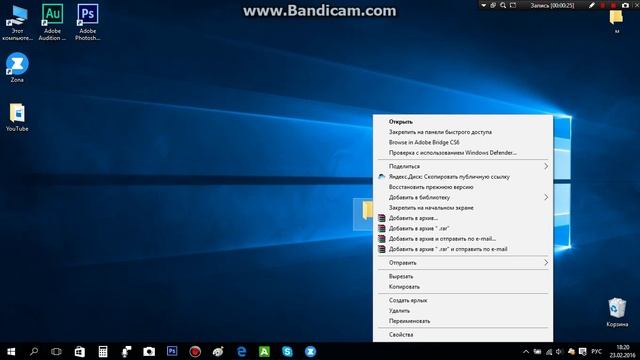Choose Открыть in the context menu
Image resolution: width=640 pixels, height=360 pixels.
[463, 122]
